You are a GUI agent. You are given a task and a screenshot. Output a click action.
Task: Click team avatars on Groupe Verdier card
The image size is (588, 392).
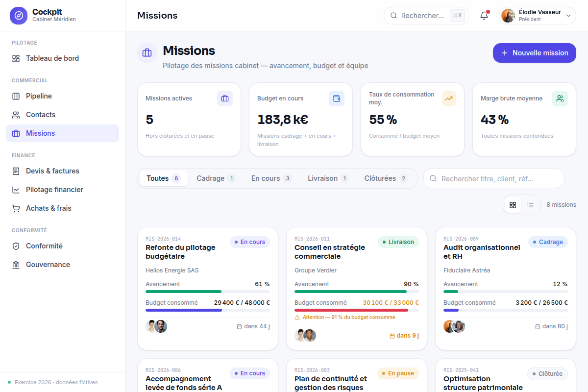pos(305,336)
